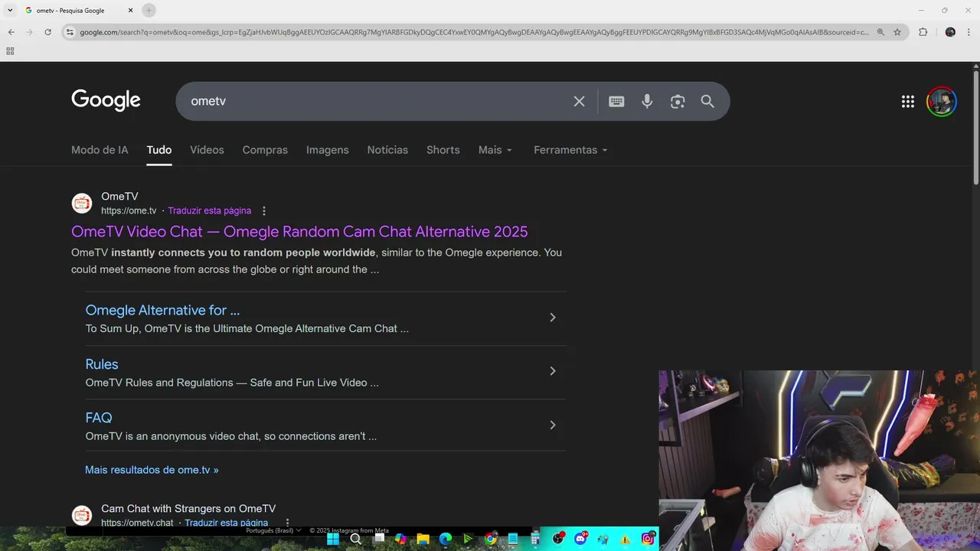Open more options for ome.tv result
Image resolution: width=980 pixels, height=551 pixels.
point(264,211)
